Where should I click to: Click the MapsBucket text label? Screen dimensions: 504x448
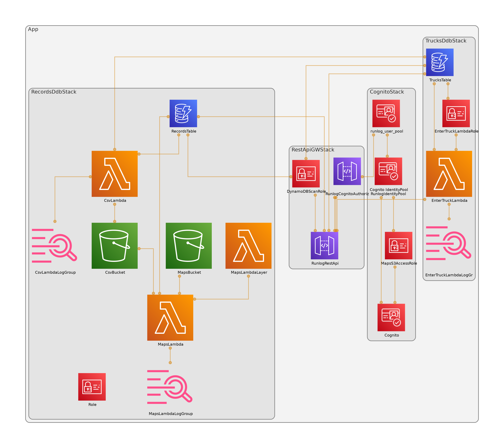point(189,272)
